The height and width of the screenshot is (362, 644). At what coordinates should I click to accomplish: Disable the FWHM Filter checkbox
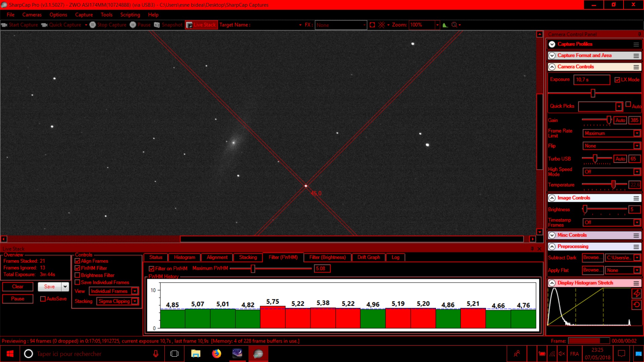click(77, 268)
